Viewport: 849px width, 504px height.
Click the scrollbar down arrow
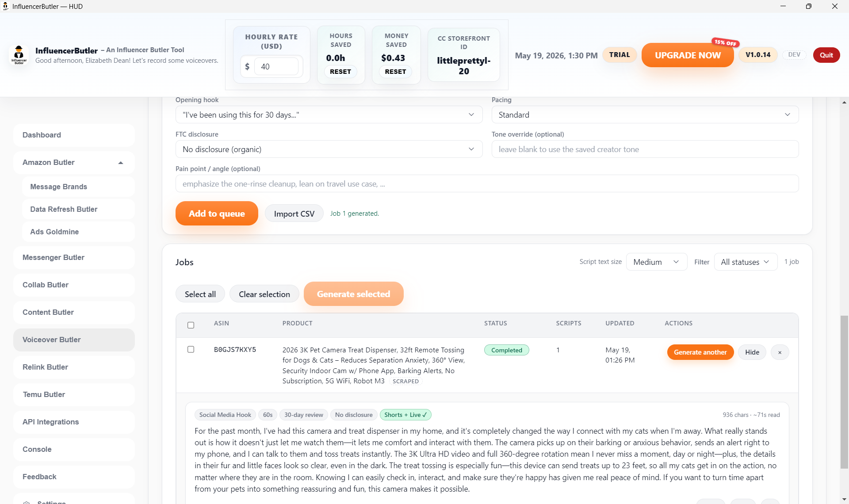844,500
